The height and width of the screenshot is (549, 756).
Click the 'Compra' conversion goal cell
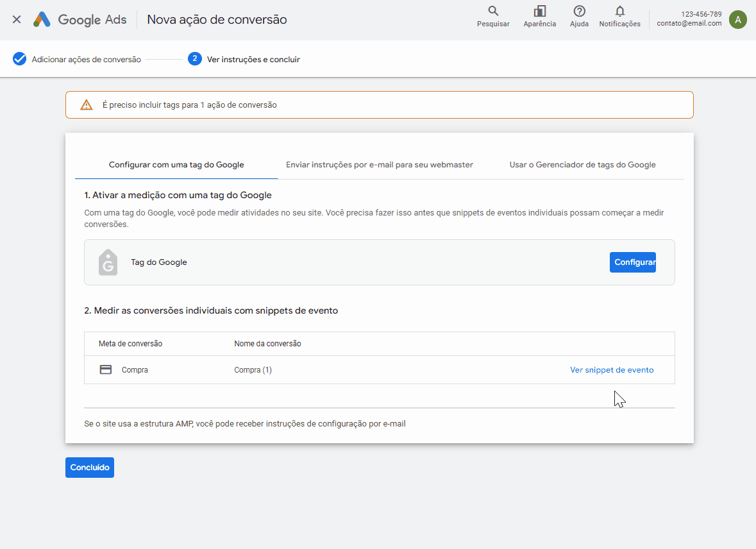coord(135,370)
